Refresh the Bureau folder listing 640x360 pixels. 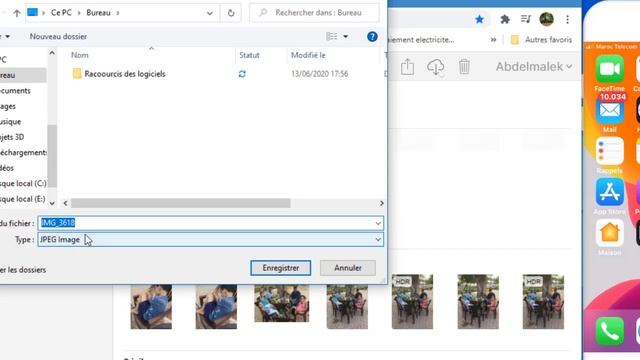pyautogui.click(x=231, y=13)
